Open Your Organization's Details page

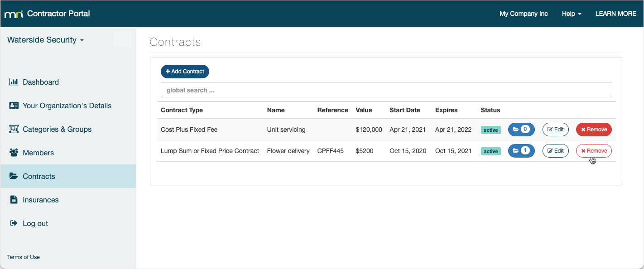[67, 106]
